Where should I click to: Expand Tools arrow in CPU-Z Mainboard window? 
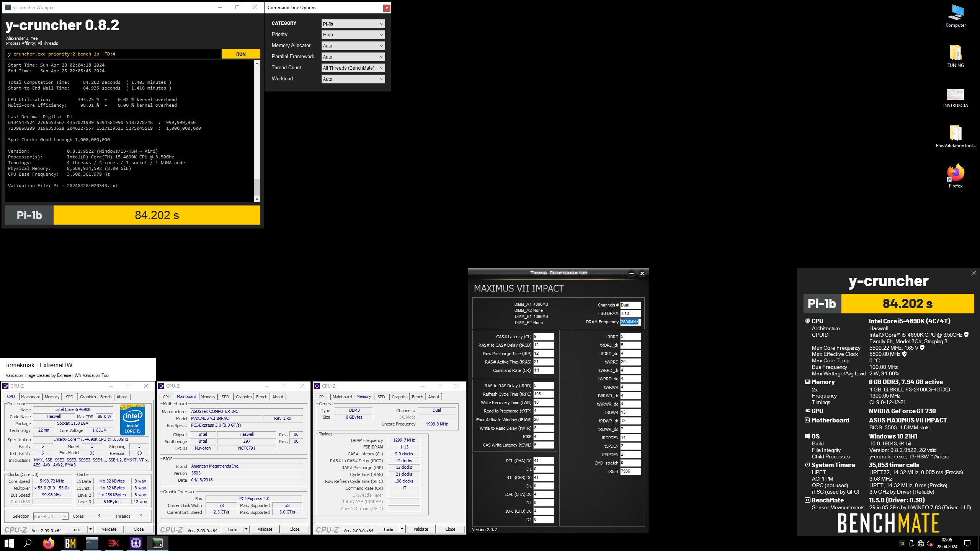click(247, 529)
